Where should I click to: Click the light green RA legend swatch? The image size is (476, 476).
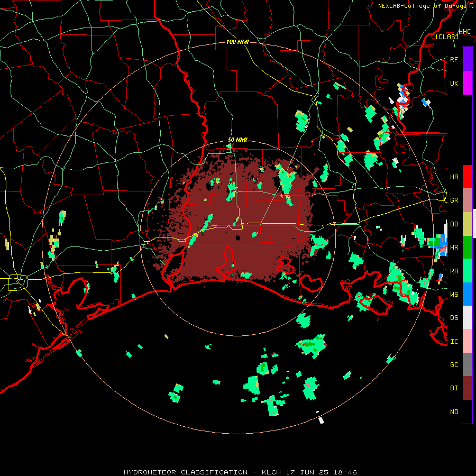[467, 271]
